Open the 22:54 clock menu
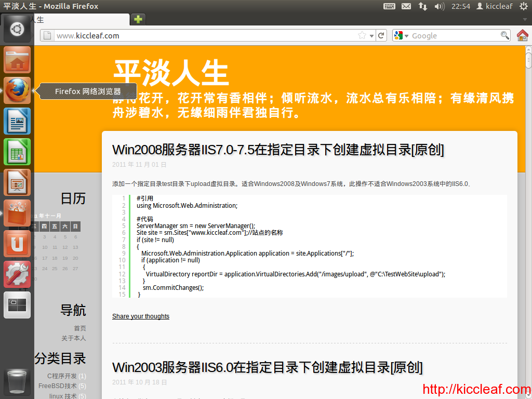 click(460, 6)
